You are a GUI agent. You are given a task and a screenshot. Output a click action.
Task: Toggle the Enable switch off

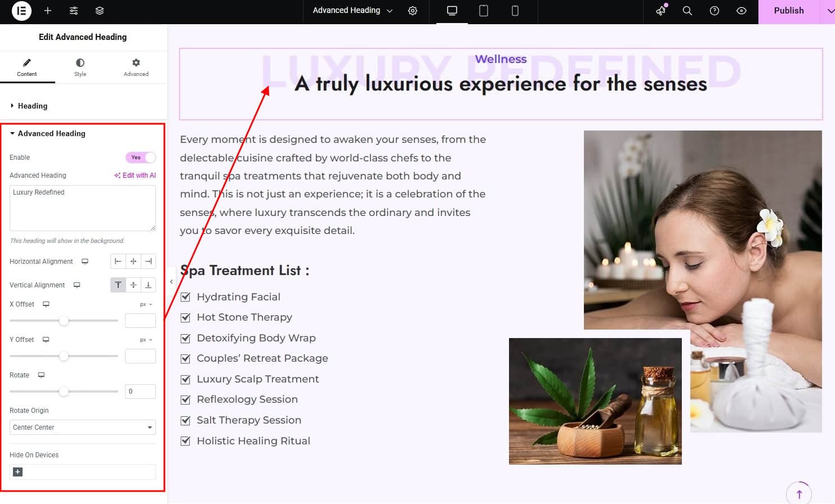141,157
